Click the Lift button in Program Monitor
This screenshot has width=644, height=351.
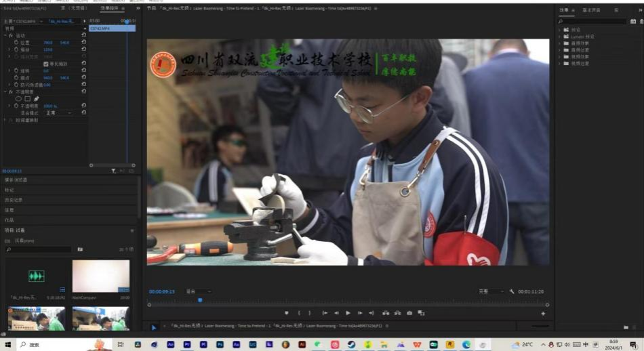point(386,313)
